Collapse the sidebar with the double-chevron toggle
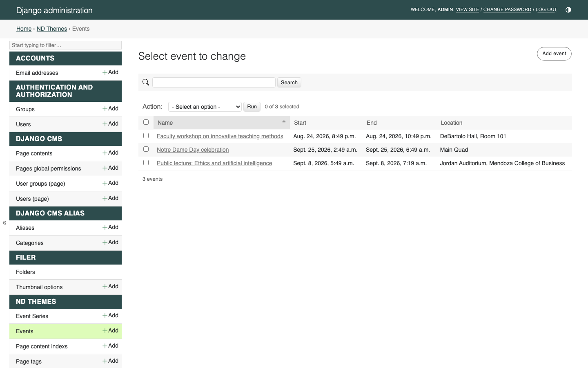This screenshot has height=368, width=588. coord(4,223)
